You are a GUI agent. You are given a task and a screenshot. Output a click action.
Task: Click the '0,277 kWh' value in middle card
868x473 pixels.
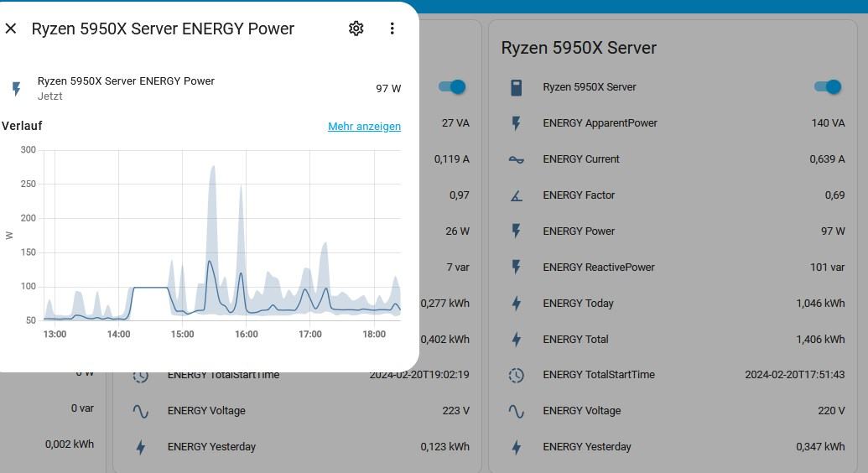445,303
